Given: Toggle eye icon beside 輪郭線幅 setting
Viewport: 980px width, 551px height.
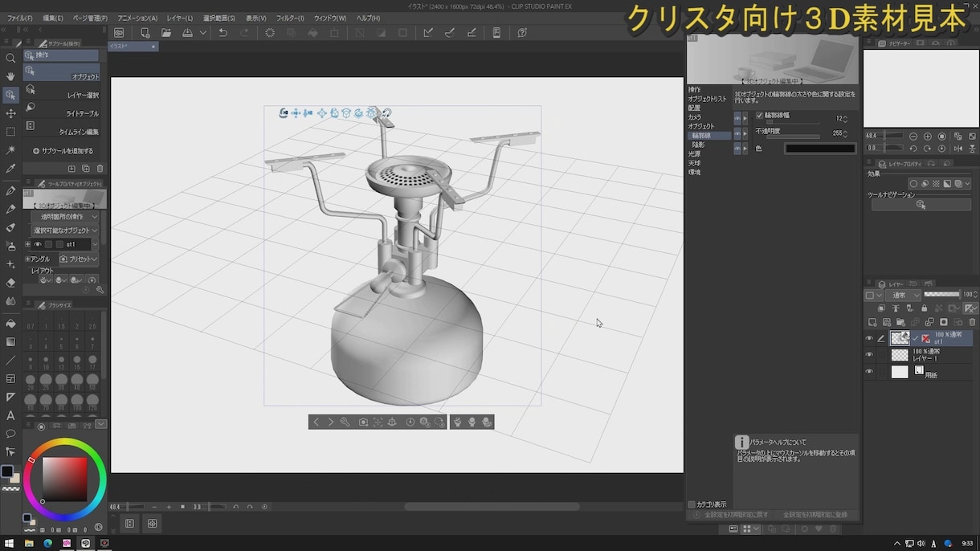Looking at the screenshot, I should click(x=737, y=118).
